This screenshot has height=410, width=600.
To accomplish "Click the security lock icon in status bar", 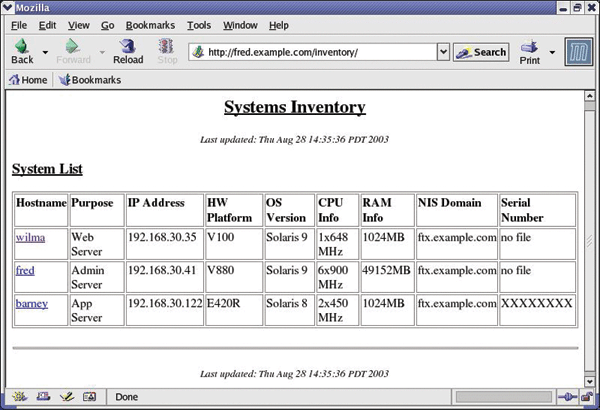I will pyautogui.click(x=588, y=397).
